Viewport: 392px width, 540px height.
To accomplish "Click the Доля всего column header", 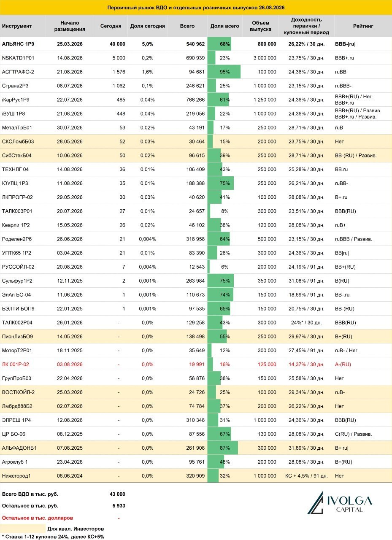I will [224, 26].
